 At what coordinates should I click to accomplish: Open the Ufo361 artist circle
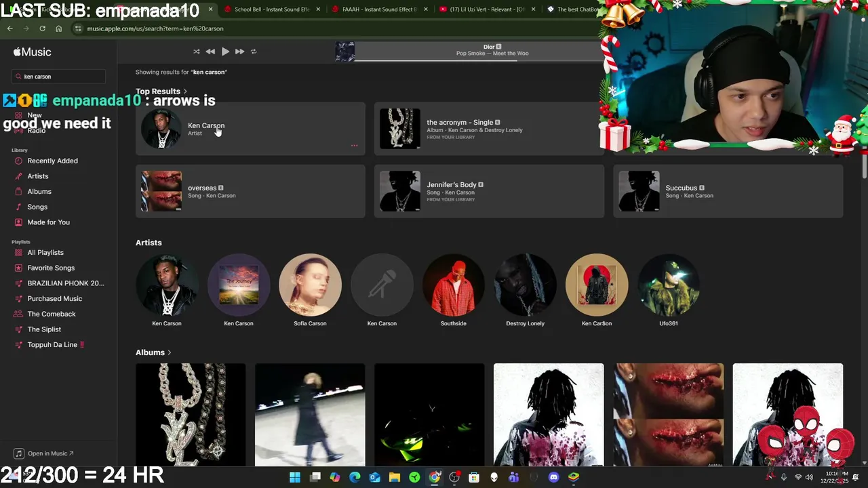pos(669,285)
